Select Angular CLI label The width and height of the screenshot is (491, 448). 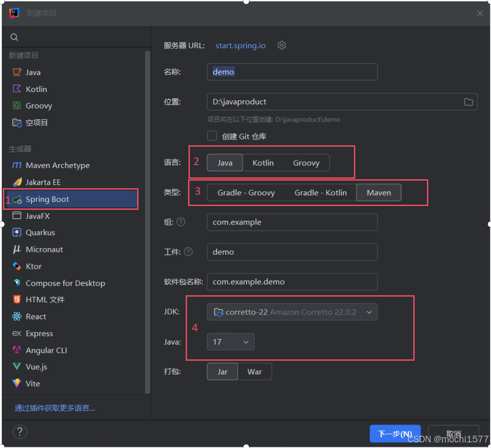click(46, 350)
